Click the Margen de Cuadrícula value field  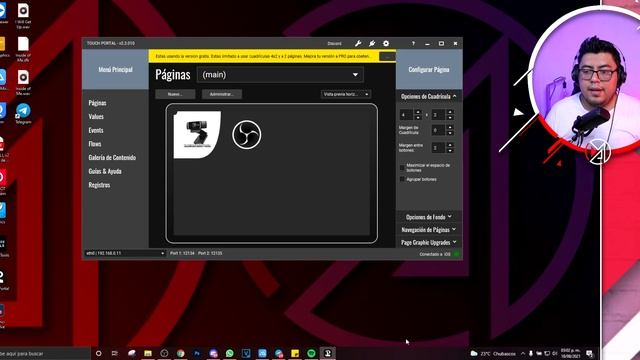(438, 130)
